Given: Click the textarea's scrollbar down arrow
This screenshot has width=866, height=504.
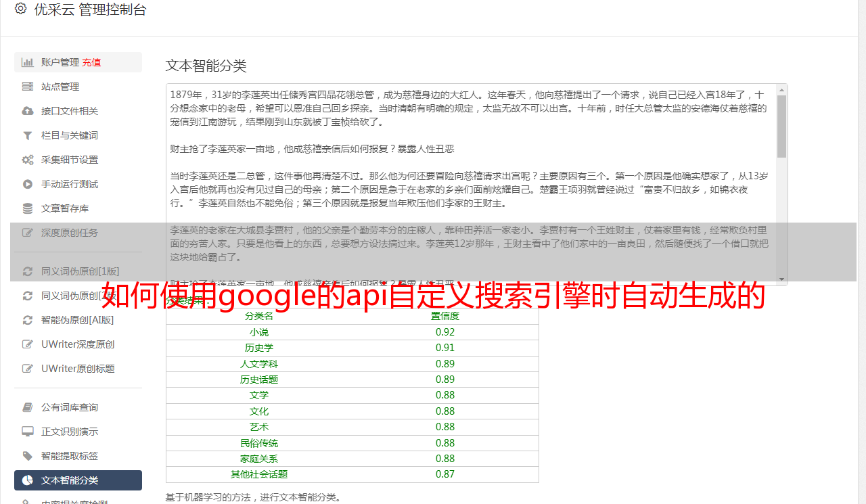Looking at the screenshot, I should tap(782, 279).
